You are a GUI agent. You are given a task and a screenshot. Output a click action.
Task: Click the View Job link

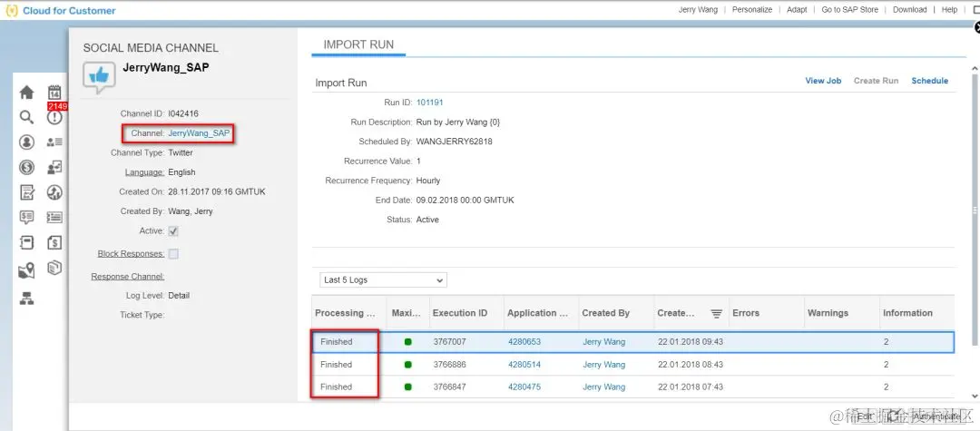823,81
